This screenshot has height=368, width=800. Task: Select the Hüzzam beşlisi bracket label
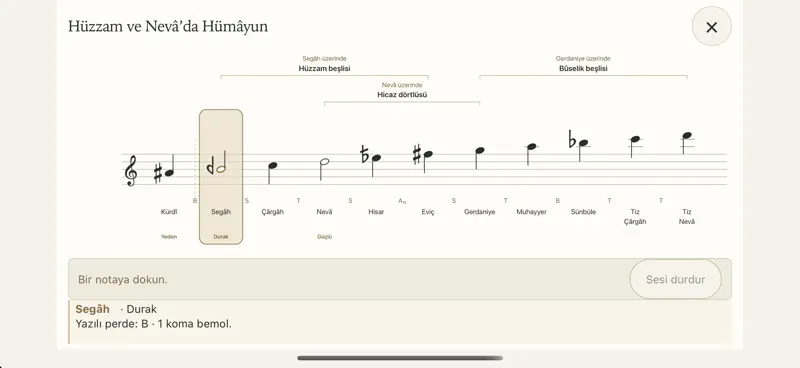pos(324,68)
